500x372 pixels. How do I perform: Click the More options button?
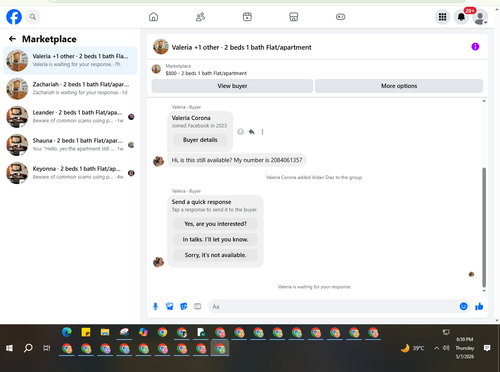coord(399,86)
